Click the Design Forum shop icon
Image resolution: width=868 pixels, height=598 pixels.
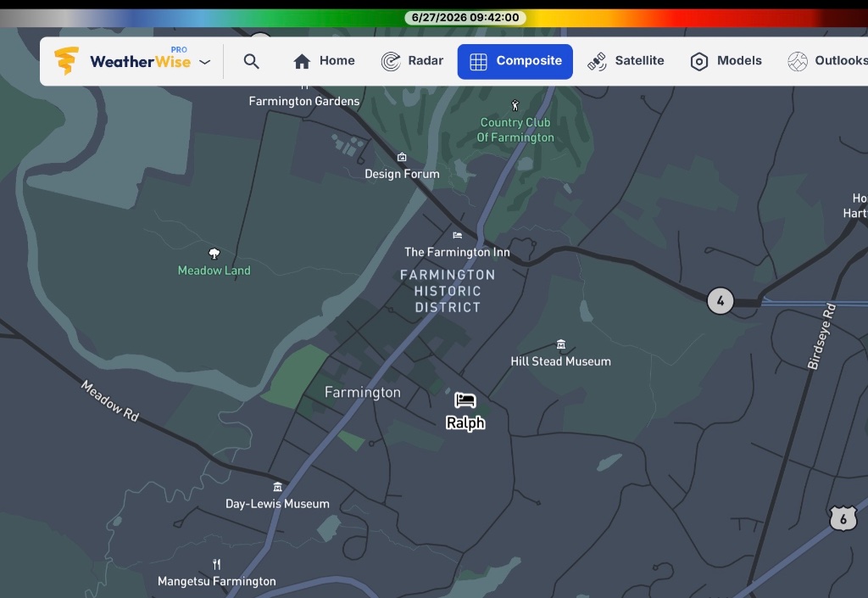[402, 157]
